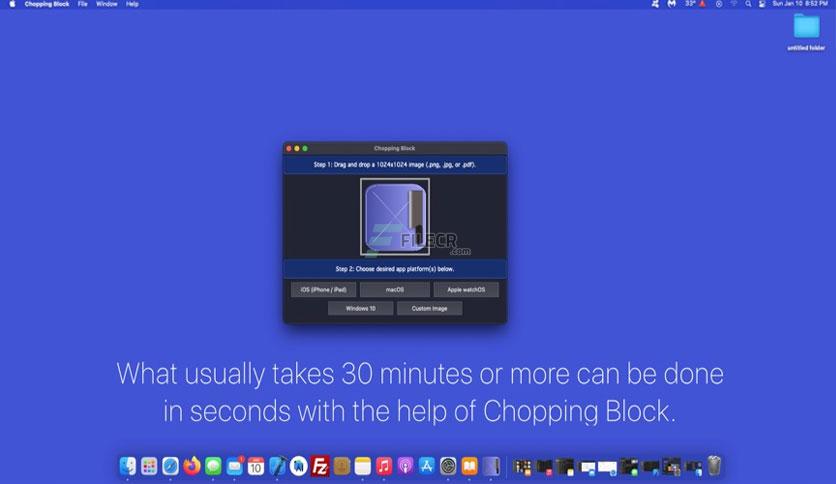Launch Firefox from the dock
Screen dimensions: 836x484
pyautogui.click(x=192, y=466)
